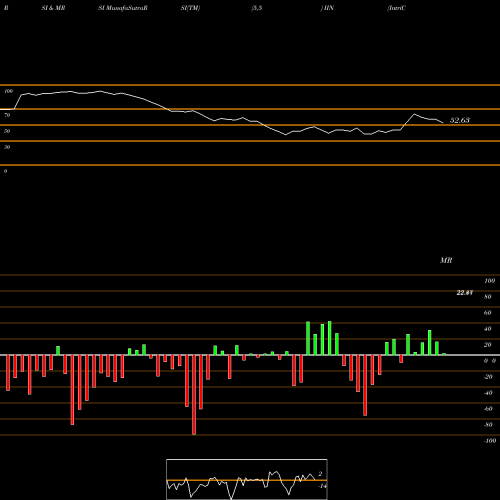Click the 60 label on MR axis
Viewport: 500px width, 500px height.
point(488,313)
